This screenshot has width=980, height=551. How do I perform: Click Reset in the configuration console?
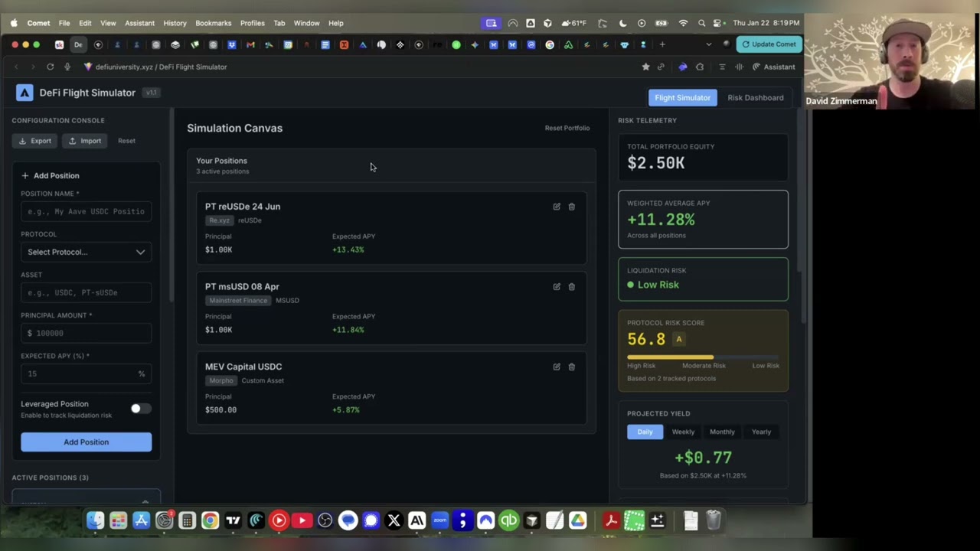(126, 141)
